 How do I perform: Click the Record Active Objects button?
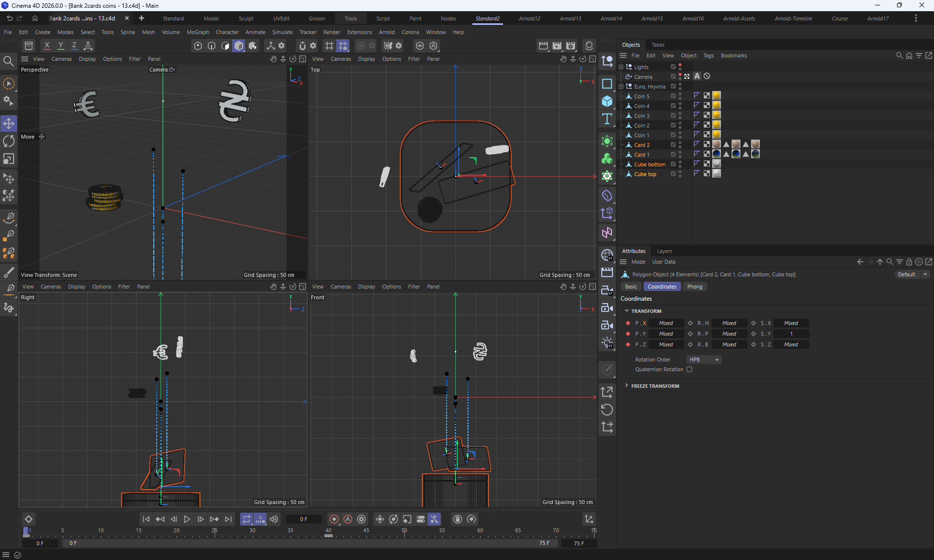pyautogui.click(x=334, y=519)
